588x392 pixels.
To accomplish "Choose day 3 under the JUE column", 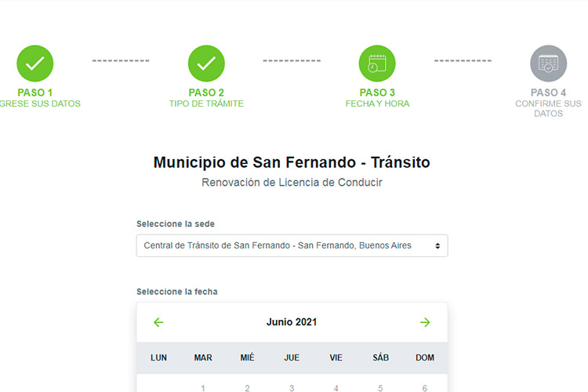I will tap(292, 387).
